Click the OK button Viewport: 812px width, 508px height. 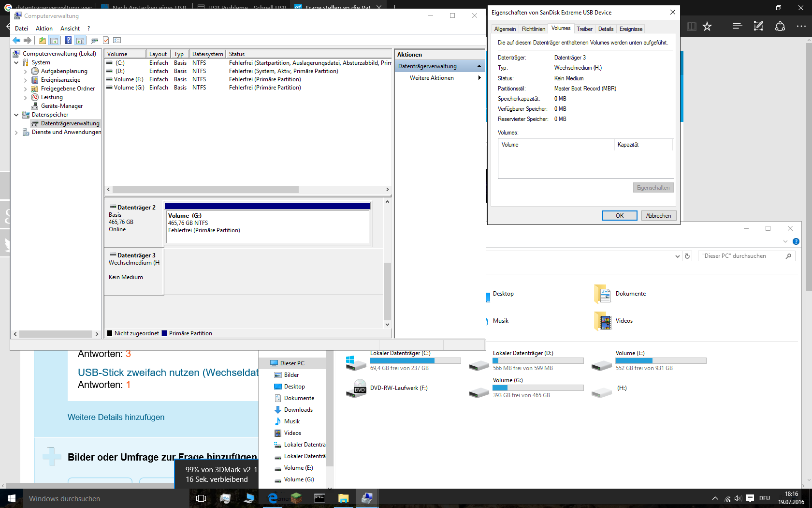(619, 216)
